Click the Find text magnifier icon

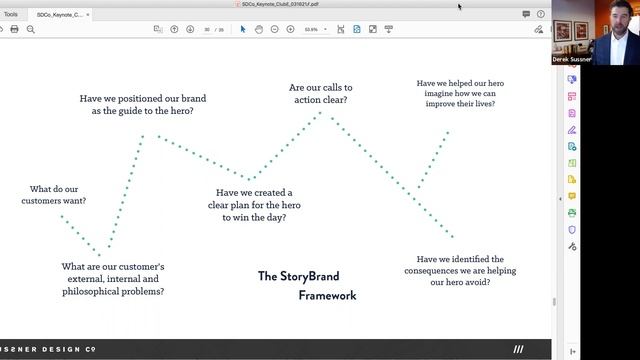tap(31, 29)
